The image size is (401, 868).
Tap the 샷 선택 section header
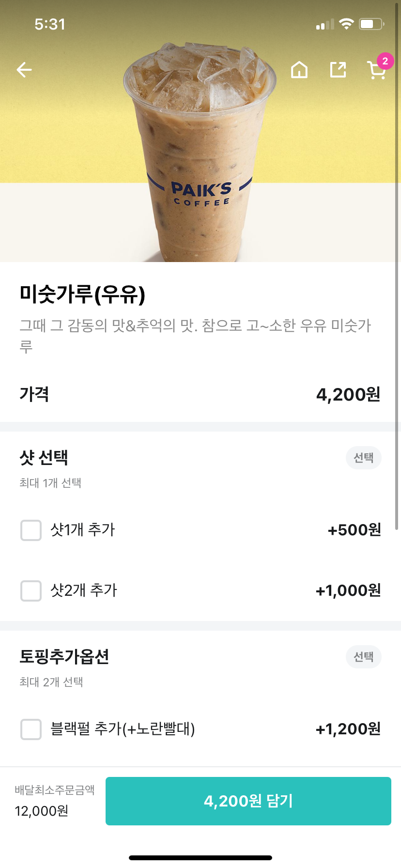click(44, 457)
